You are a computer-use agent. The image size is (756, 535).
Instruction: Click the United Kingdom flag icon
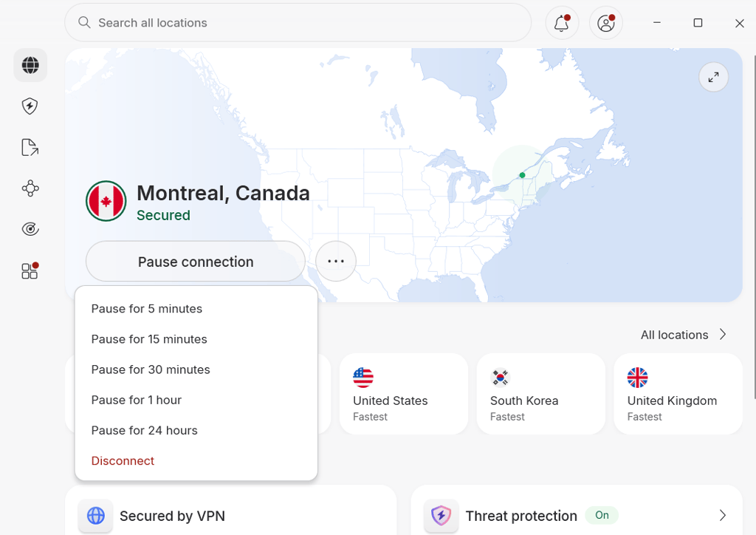click(637, 378)
